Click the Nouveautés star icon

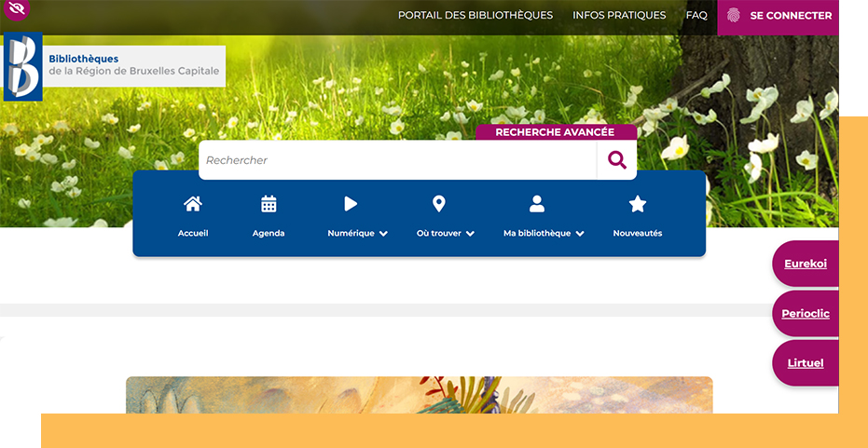pos(637,204)
